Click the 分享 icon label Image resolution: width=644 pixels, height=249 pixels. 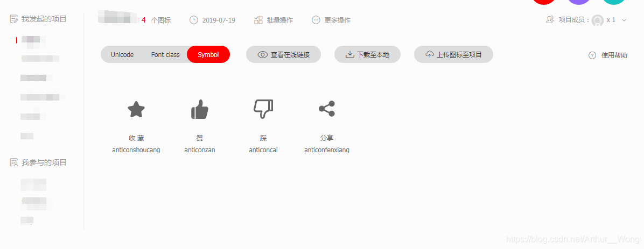coord(327,138)
